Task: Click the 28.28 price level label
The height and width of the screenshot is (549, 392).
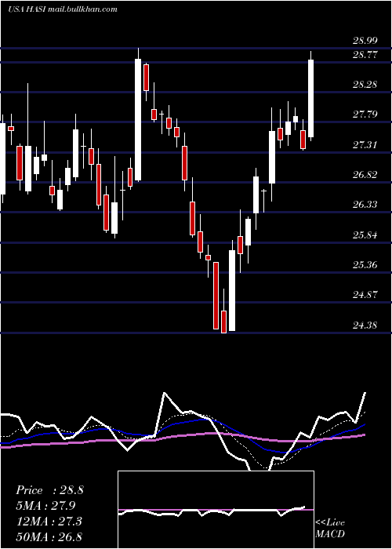Action: (x=365, y=85)
